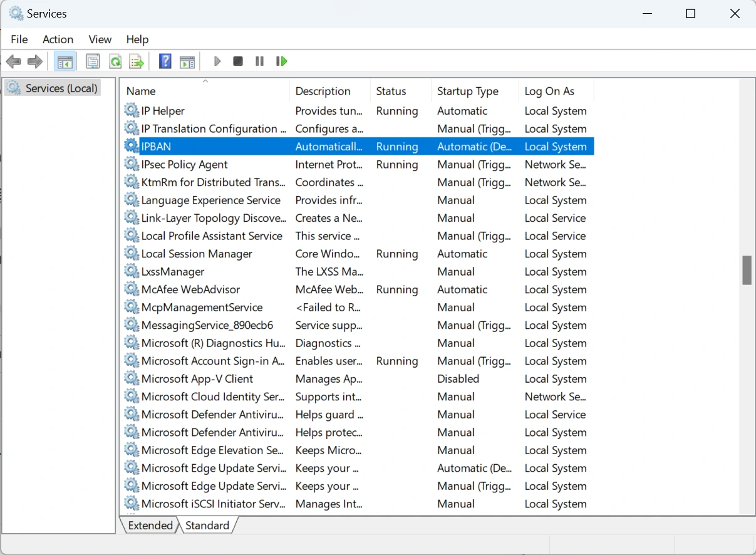Click Pause Service toolbar button
The height and width of the screenshot is (555, 756).
[259, 61]
